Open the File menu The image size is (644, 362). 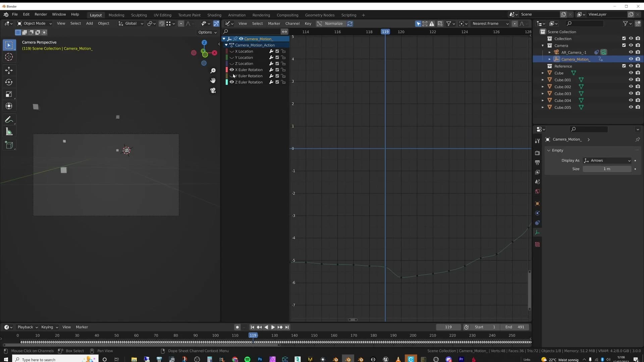pyautogui.click(x=15, y=14)
